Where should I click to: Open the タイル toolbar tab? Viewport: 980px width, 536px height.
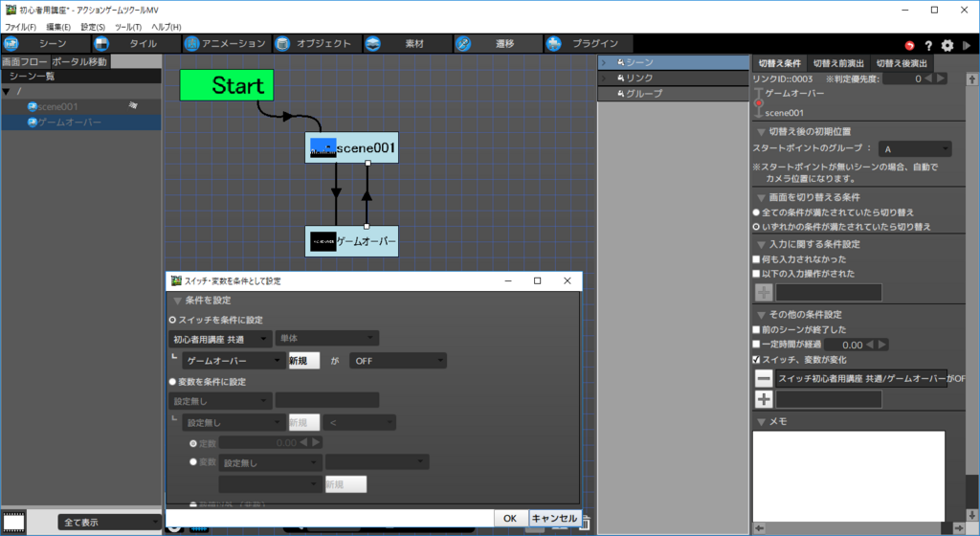coord(136,44)
